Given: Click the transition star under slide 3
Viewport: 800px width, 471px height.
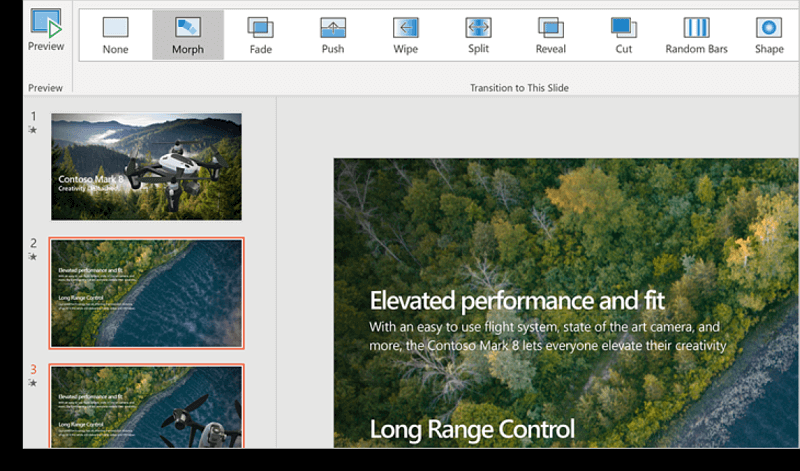Looking at the screenshot, I should pyautogui.click(x=33, y=383).
